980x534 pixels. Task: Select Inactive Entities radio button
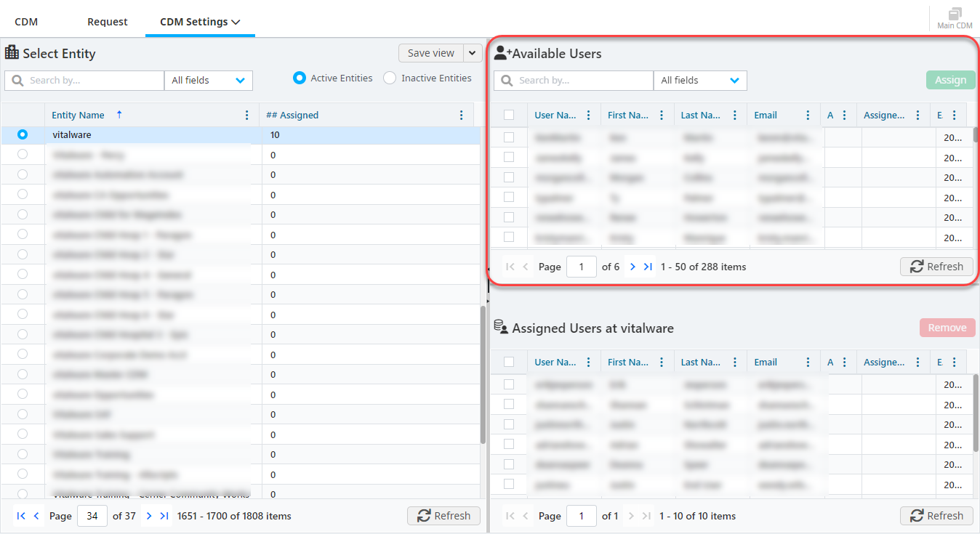pos(390,78)
